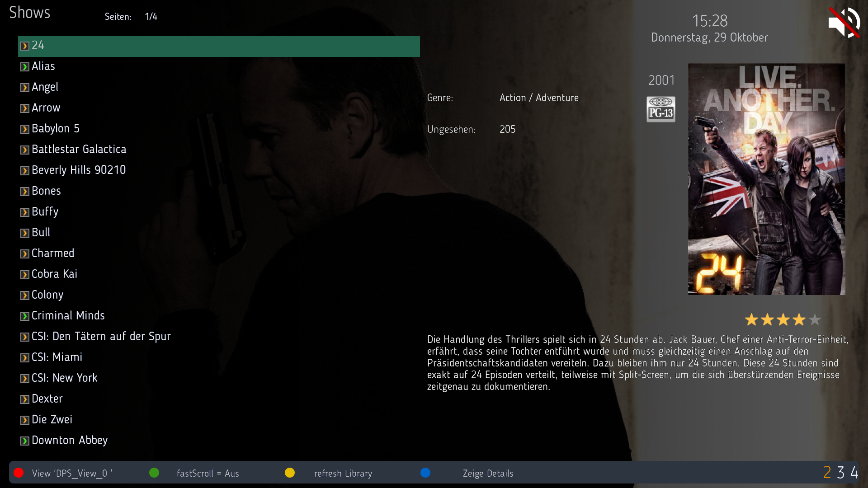Select Cobra Kai in the list
868x488 pixels.
click(x=219, y=274)
